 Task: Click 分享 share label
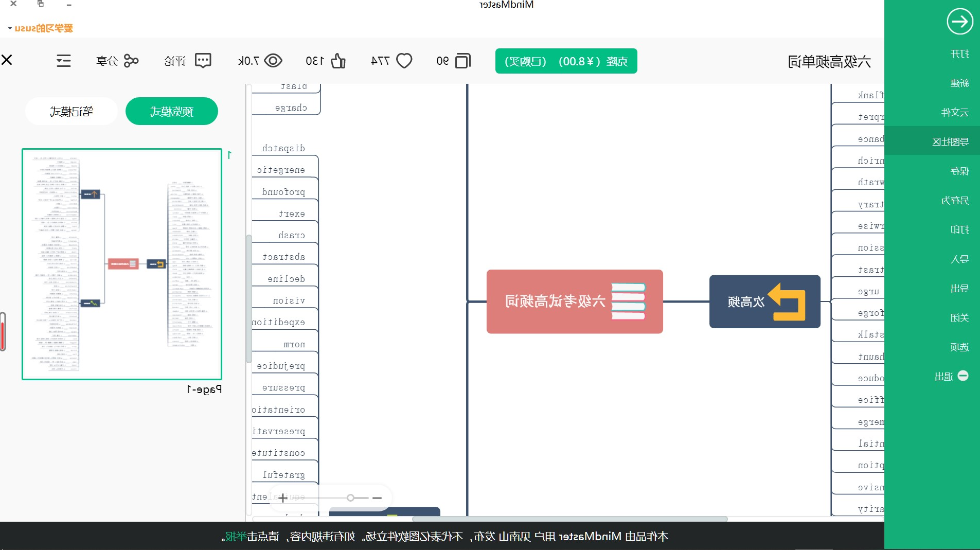[107, 61]
